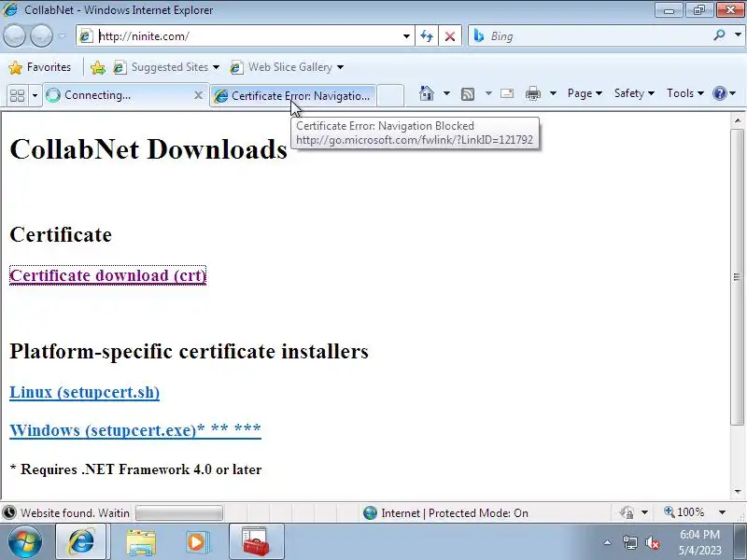Viewport: 747px width, 560px height.
Task: Close the Connecting... tab
Action: pos(198,95)
